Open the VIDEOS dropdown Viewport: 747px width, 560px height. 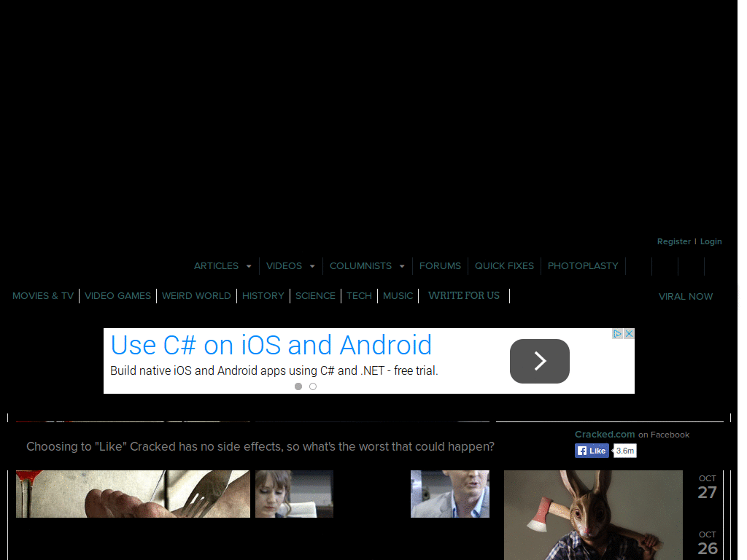(285, 266)
